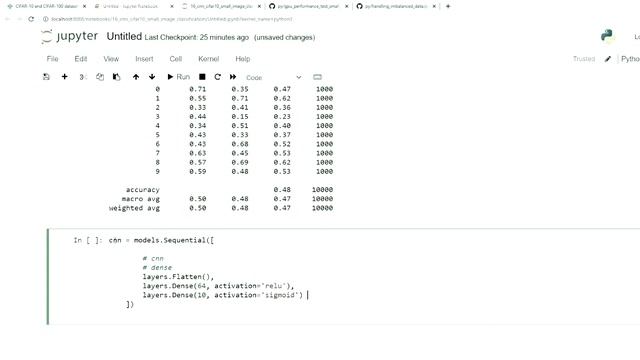
Task: Close the CIFAR-10 and CIFAR-100 tab
Action: (x=84, y=6)
